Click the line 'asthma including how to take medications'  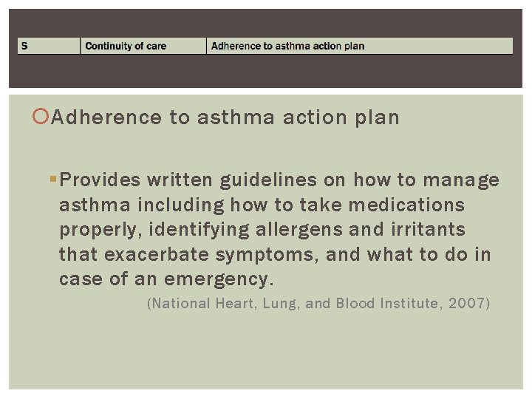262,205
